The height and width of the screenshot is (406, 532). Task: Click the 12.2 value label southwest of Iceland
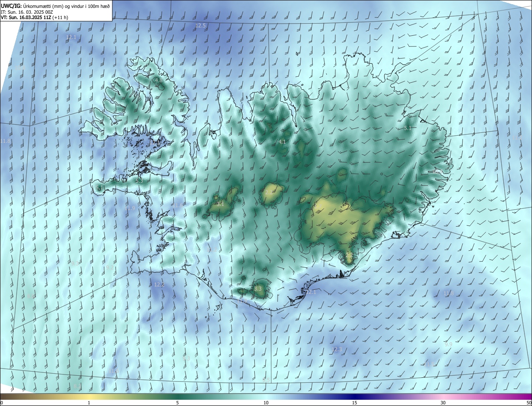click(x=159, y=285)
